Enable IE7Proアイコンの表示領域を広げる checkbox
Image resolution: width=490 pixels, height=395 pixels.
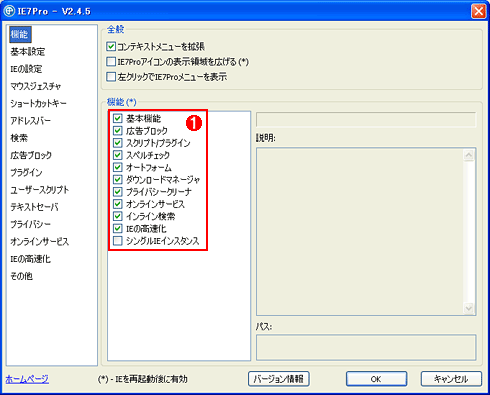pyautogui.click(x=111, y=62)
